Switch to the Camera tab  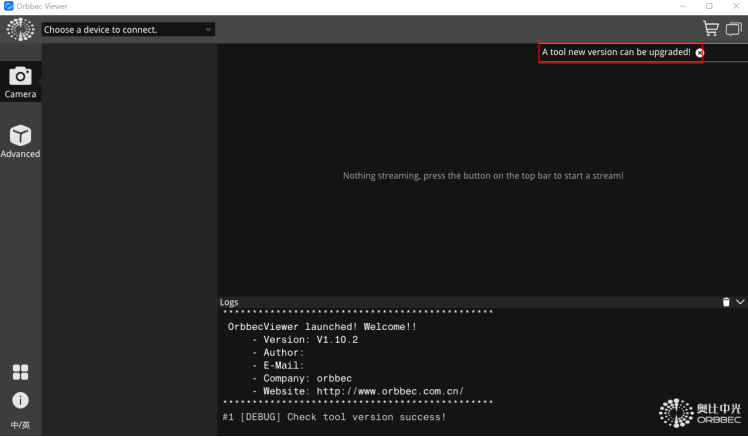click(x=20, y=82)
